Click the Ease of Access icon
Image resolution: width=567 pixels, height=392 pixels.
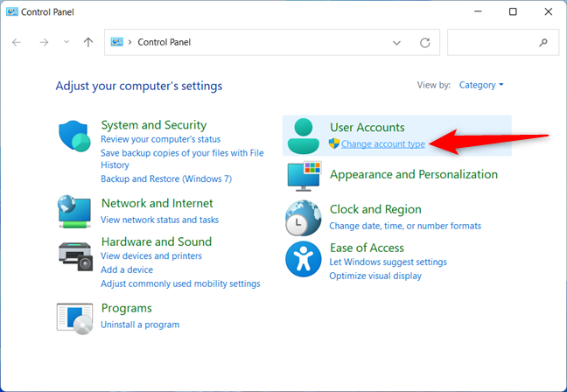click(303, 259)
